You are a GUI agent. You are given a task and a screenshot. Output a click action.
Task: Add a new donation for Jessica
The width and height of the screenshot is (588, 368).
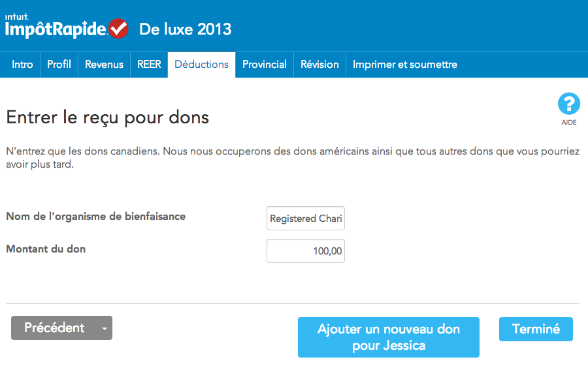coord(388,337)
